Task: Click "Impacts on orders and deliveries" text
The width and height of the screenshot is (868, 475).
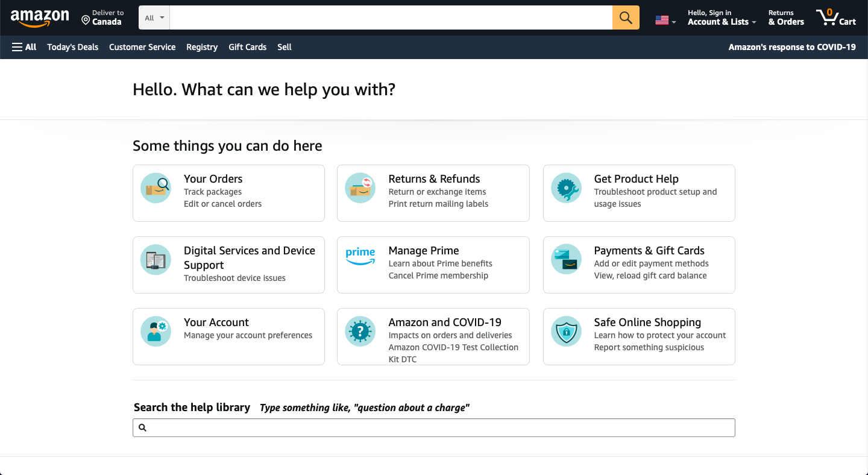Action: click(450, 335)
